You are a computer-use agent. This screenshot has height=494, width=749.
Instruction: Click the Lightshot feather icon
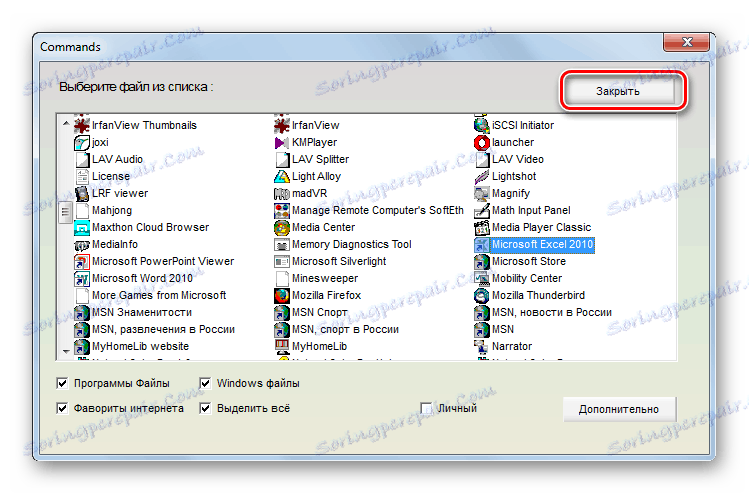click(x=482, y=176)
